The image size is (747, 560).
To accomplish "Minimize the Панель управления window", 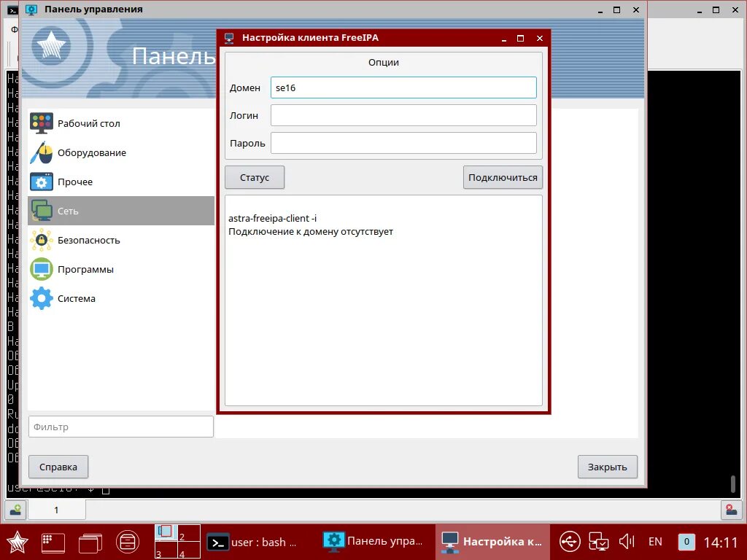I will click(600, 10).
